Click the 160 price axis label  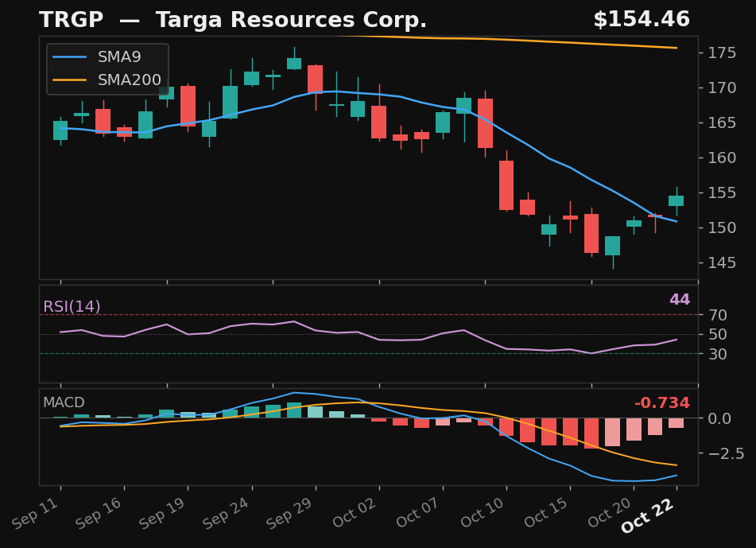pyautogui.click(x=722, y=157)
